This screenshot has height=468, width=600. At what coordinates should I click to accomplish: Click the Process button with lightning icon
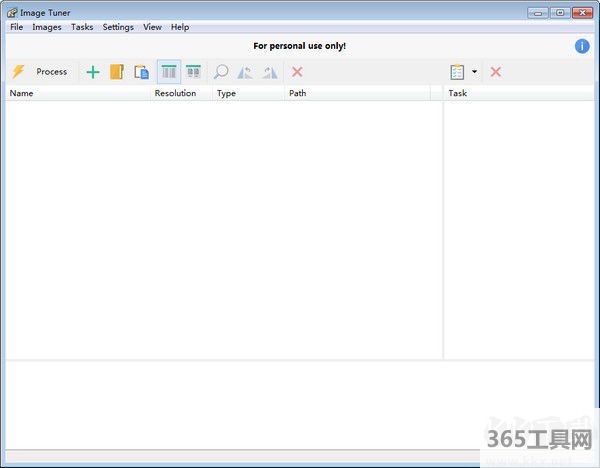coord(40,72)
